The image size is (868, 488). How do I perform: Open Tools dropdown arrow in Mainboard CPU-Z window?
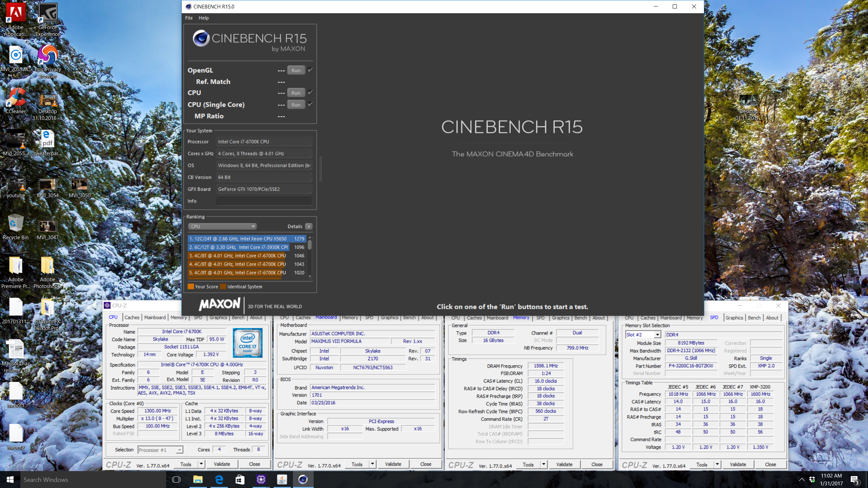click(x=373, y=464)
